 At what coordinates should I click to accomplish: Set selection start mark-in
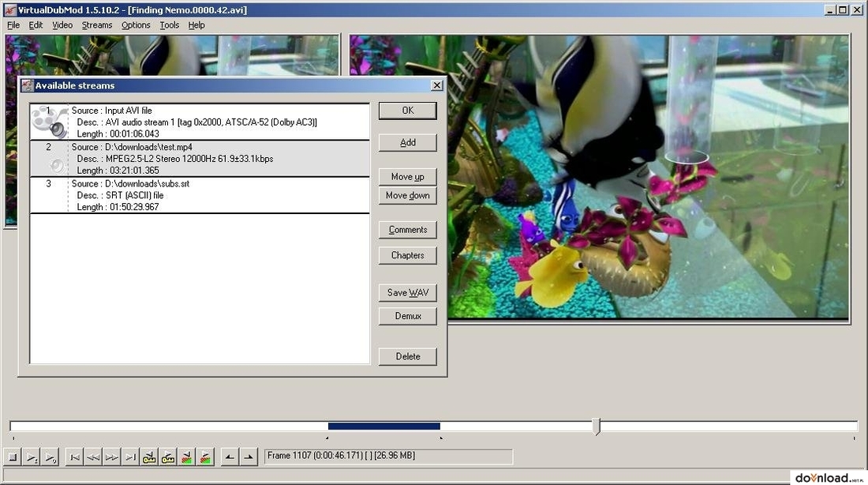(229, 457)
